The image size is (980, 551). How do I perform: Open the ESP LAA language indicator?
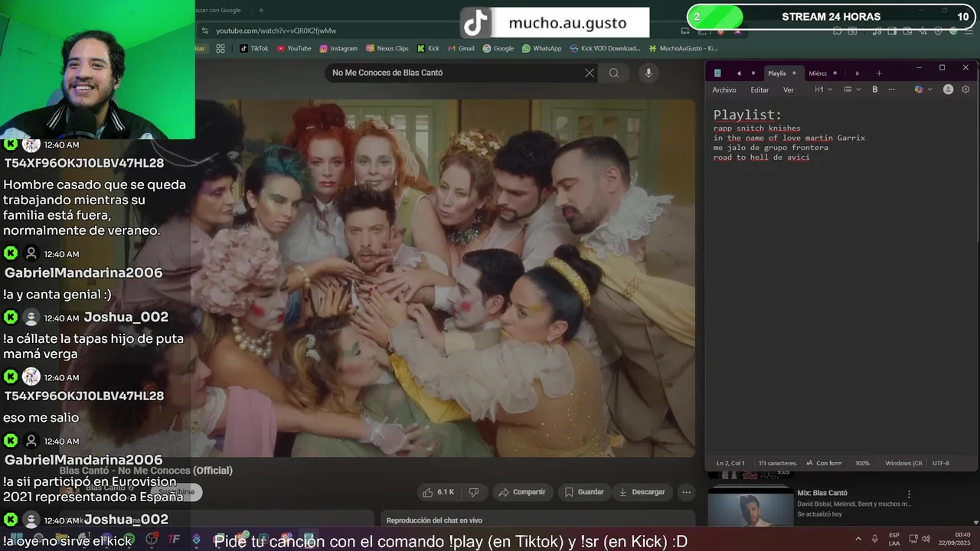894,539
